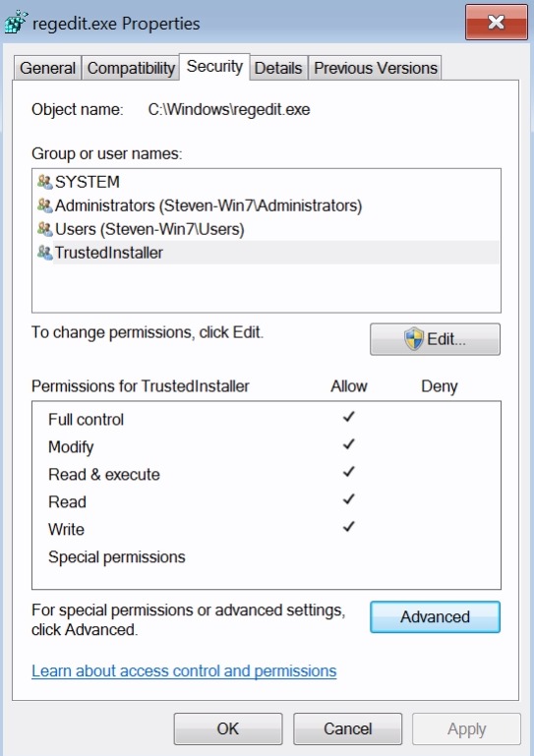Click the UAC shield icon on Edit
534x756 pixels.
pyautogui.click(x=414, y=339)
